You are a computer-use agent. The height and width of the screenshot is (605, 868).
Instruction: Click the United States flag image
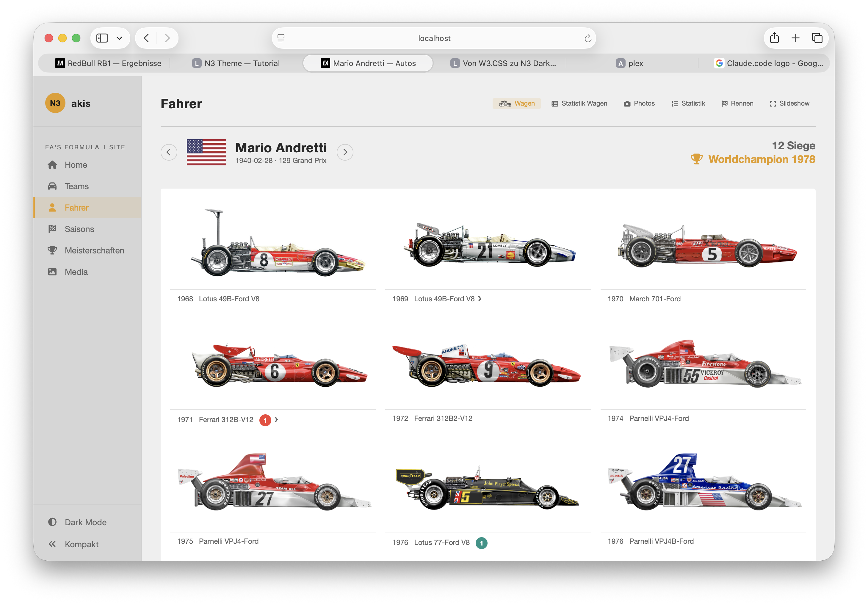pyautogui.click(x=206, y=152)
